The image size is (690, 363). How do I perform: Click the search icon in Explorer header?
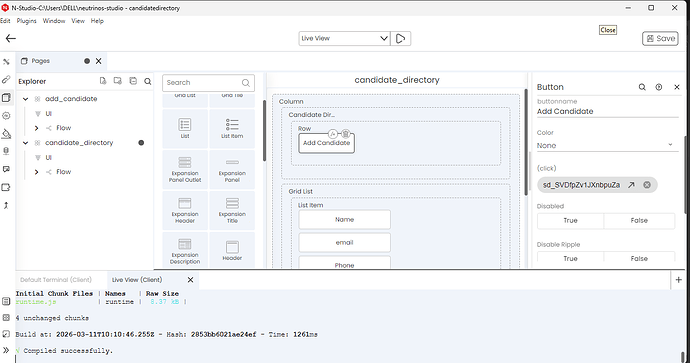[x=148, y=81]
